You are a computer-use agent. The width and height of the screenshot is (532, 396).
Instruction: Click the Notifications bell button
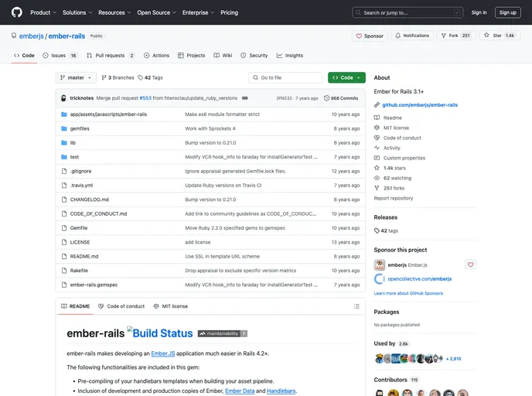coord(412,36)
